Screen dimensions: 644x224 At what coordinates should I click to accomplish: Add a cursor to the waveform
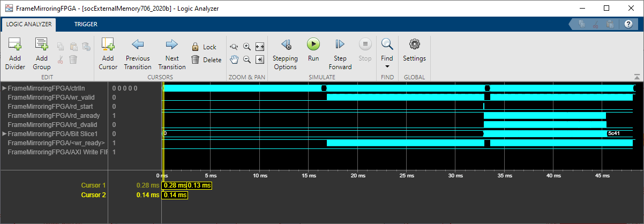(x=108, y=54)
